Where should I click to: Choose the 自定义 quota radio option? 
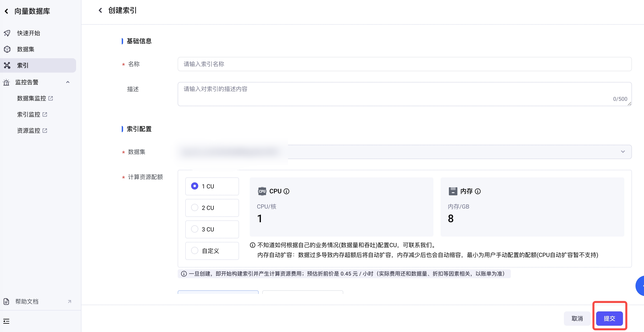(194, 251)
